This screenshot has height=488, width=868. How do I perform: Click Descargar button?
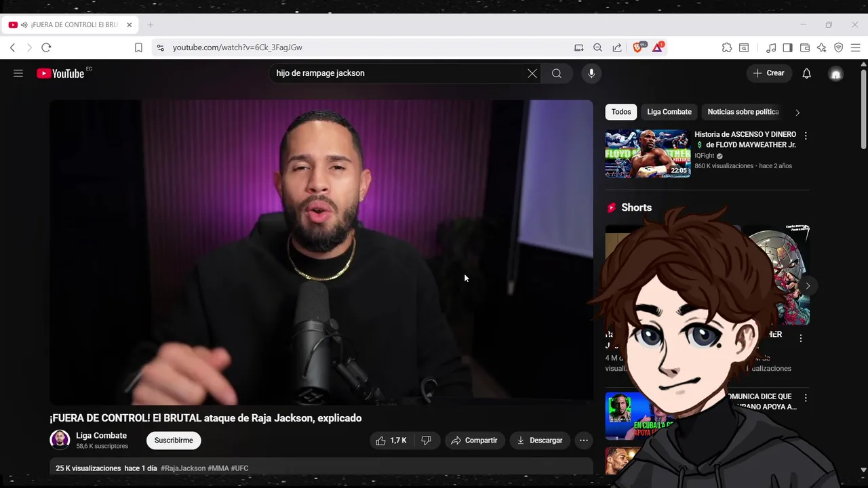pos(540,441)
